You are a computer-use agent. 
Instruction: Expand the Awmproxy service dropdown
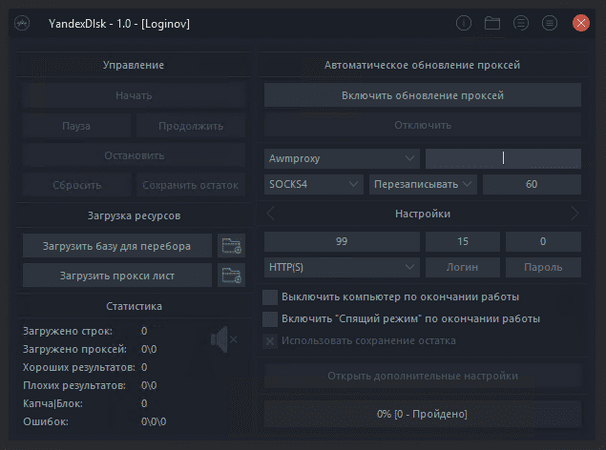[x=342, y=159]
